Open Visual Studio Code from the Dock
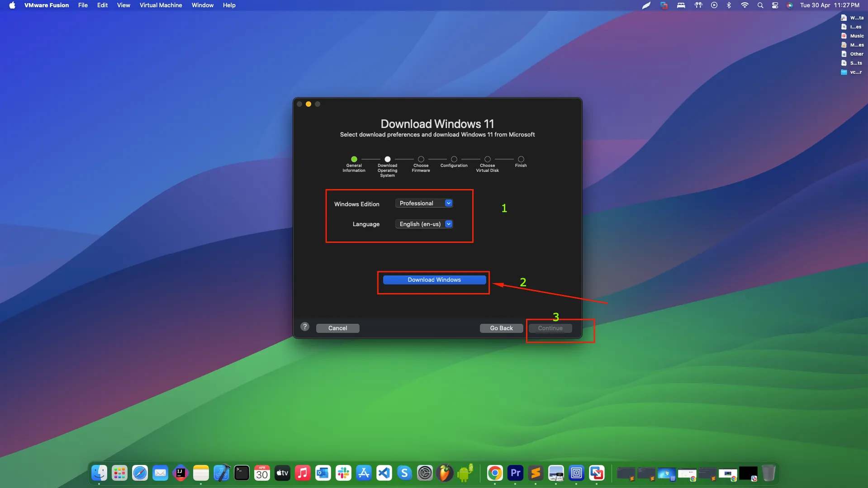The height and width of the screenshot is (488, 868). click(384, 473)
